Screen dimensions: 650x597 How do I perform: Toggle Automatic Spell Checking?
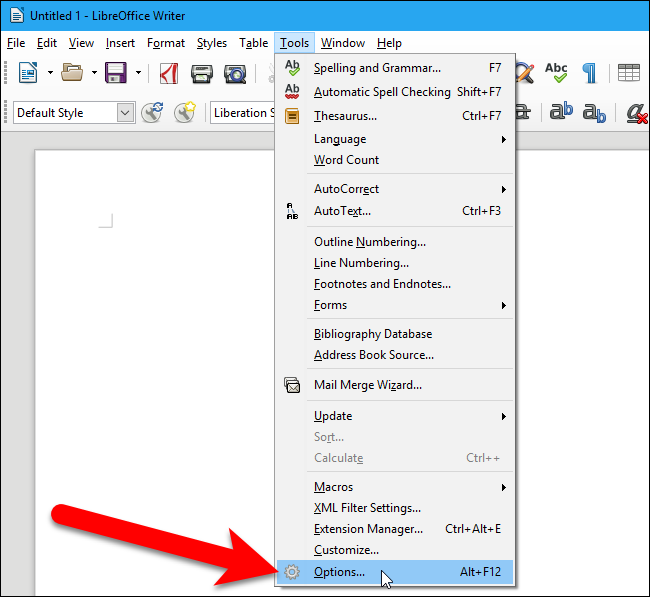pyautogui.click(x=395, y=92)
